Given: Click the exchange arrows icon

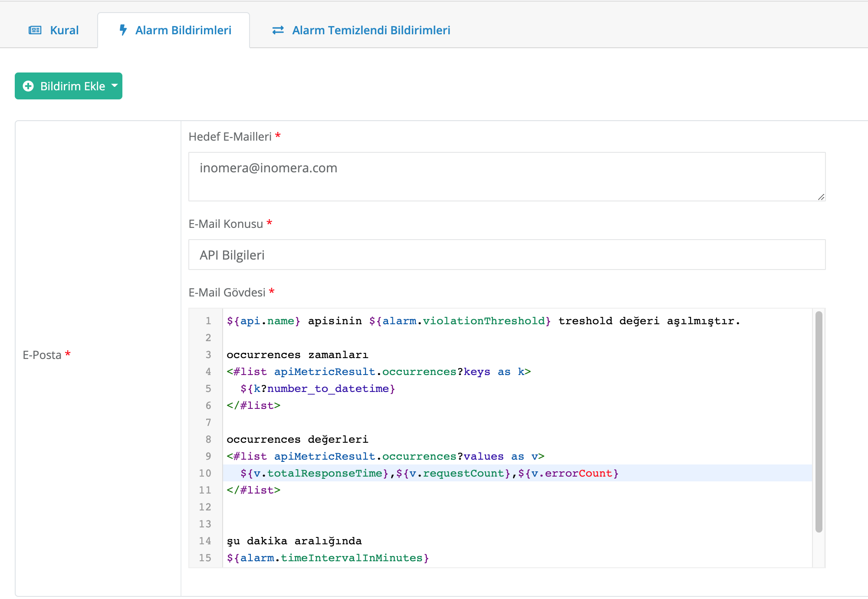Looking at the screenshot, I should pos(278,30).
